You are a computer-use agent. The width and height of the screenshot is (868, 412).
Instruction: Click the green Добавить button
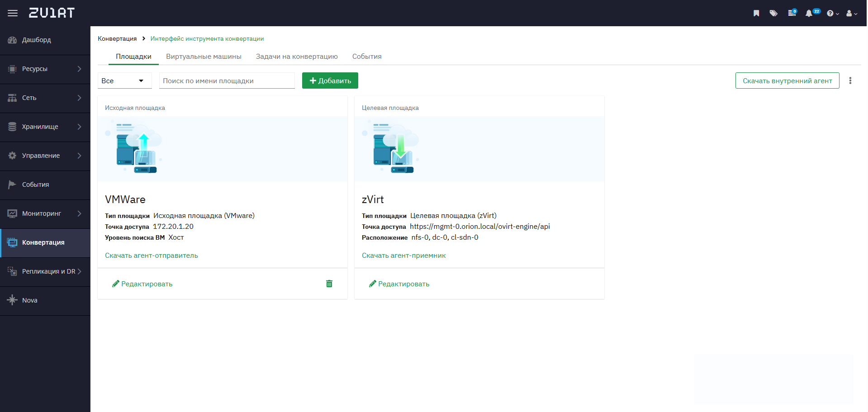pyautogui.click(x=330, y=81)
